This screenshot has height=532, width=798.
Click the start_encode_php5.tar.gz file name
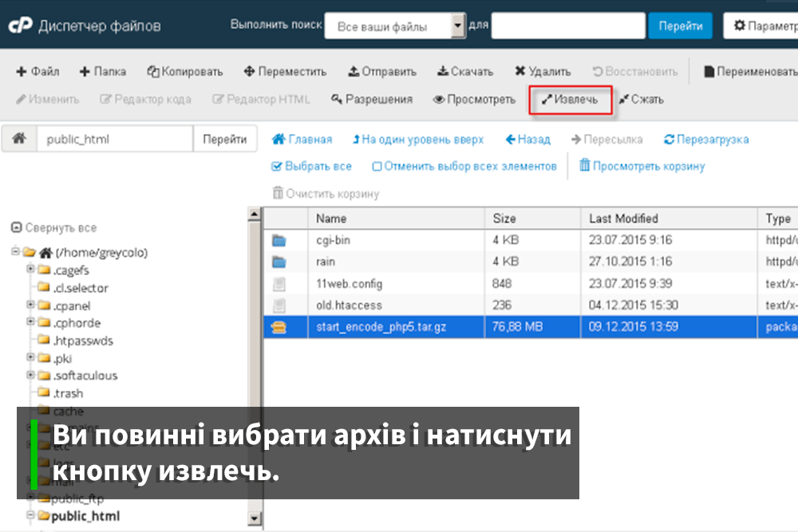point(381,327)
